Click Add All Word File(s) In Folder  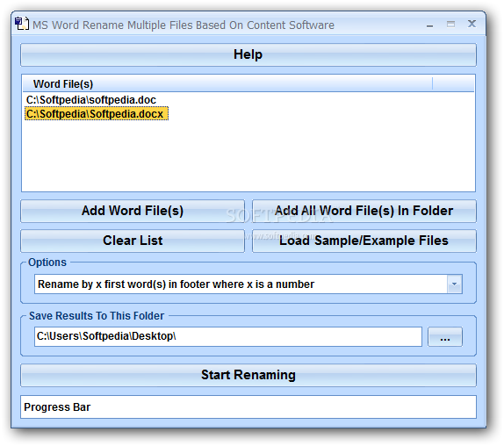point(364,211)
